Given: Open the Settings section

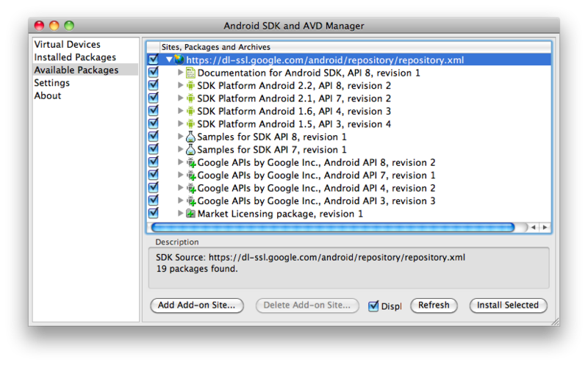Looking at the screenshot, I should [51, 82].
